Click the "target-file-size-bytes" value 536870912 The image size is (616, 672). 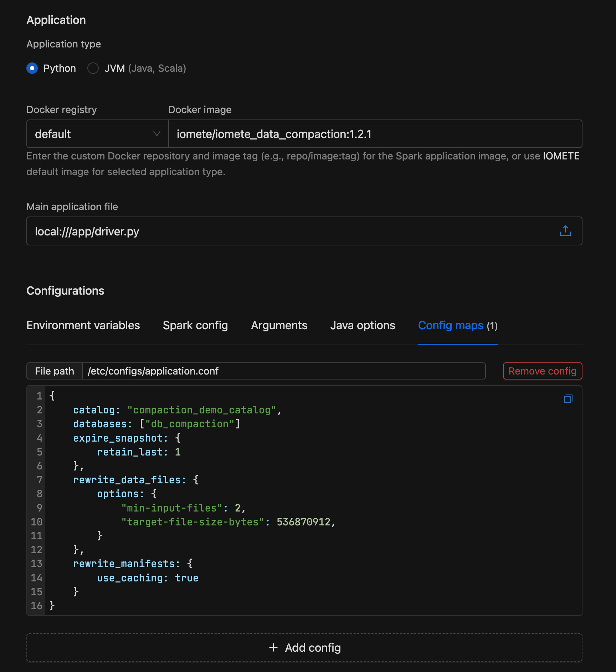click(303, 522)
